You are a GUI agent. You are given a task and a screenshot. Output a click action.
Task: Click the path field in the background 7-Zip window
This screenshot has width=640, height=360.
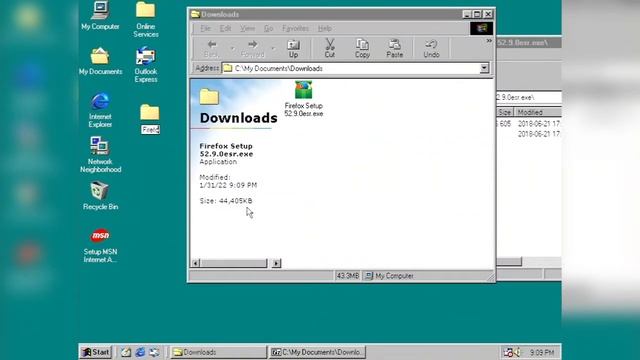click(529, 98)
